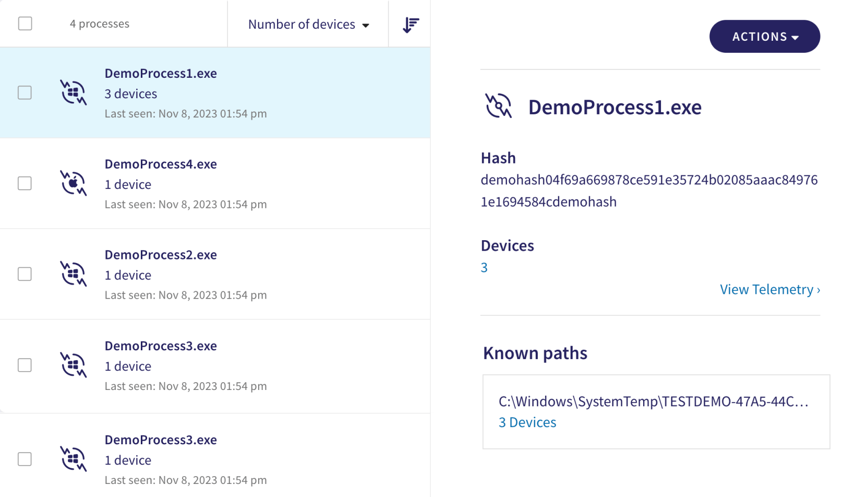The image size is (868, 497).
Task: Tick the select-all checkbox next to '4 processes'
Action: point(25,23)
